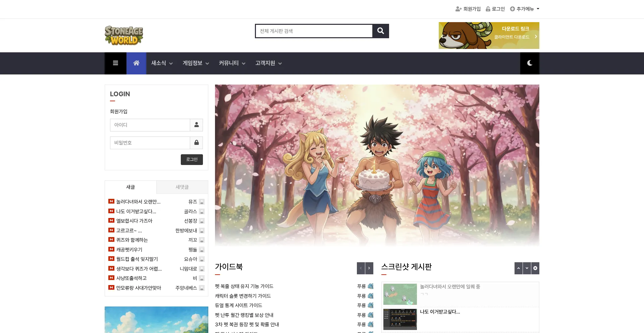
Task: Click the avatar icon next to 선봉장
Action: (202, 221)
